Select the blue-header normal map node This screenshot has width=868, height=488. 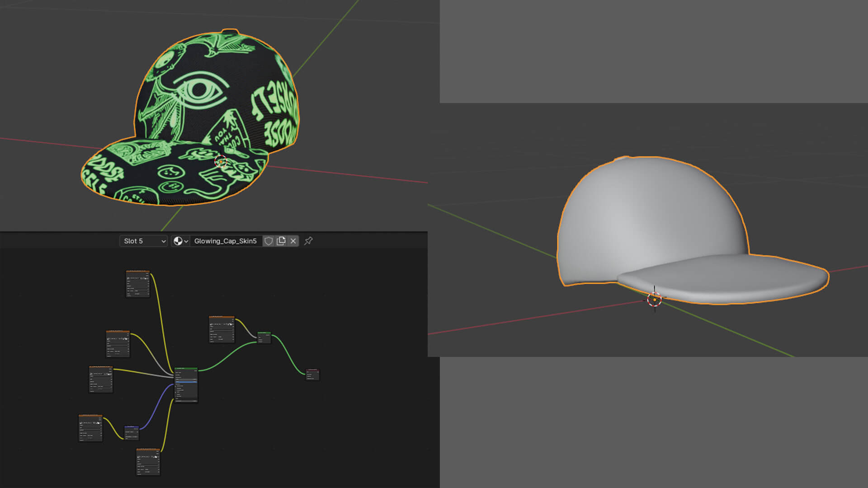(132, 432)
